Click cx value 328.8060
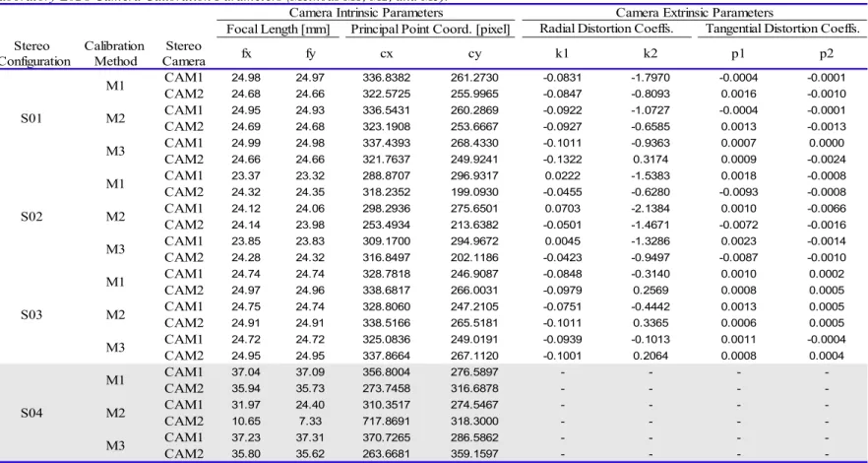The height and width of the screenshot is (463, 868). pos(387,306)
